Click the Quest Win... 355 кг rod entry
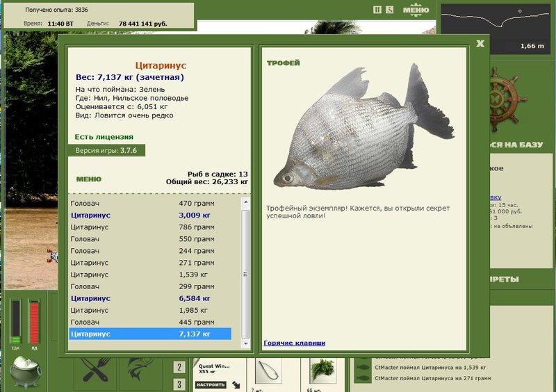Screen dimensions: 556x392 point(214,368)
